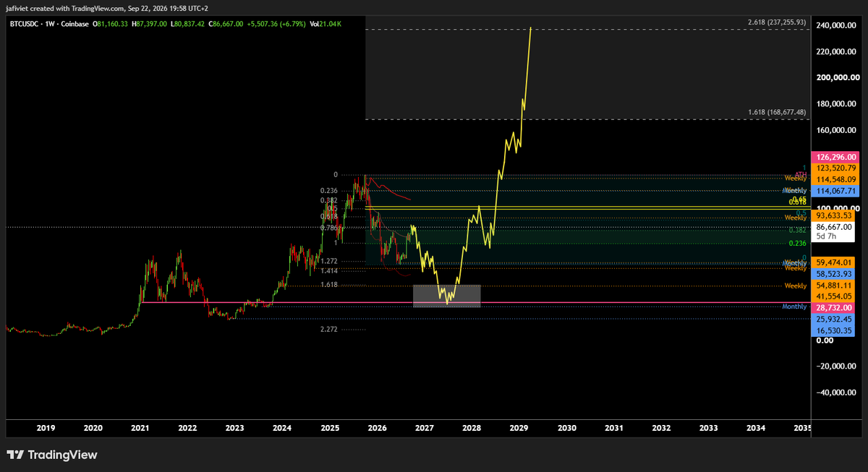The width and height of the screenshot is (868, 472).
Task: Select the orange 59,474.01 price tag
Action: click(x=833, y=262)
